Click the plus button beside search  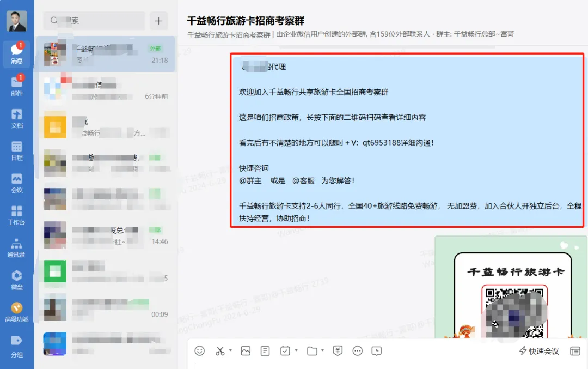[158, 21]
